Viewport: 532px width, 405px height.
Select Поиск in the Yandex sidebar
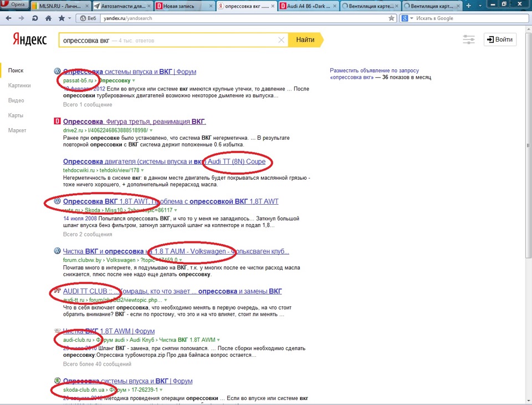pos(16,70)
